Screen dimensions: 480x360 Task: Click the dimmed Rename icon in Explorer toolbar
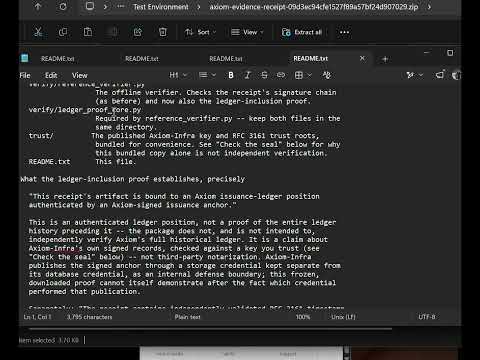[x=113, y=32]
